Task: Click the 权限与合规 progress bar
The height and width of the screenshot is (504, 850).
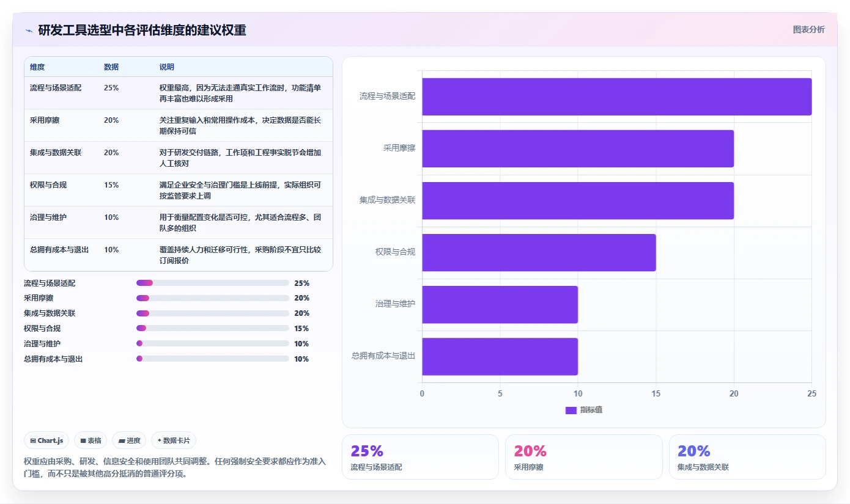Action: pyautogui.click(x=213, y=328)
